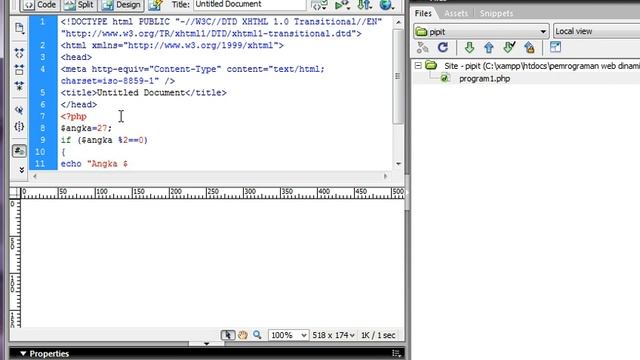
Task: Switch to Design view
Action: pos(122,5)
